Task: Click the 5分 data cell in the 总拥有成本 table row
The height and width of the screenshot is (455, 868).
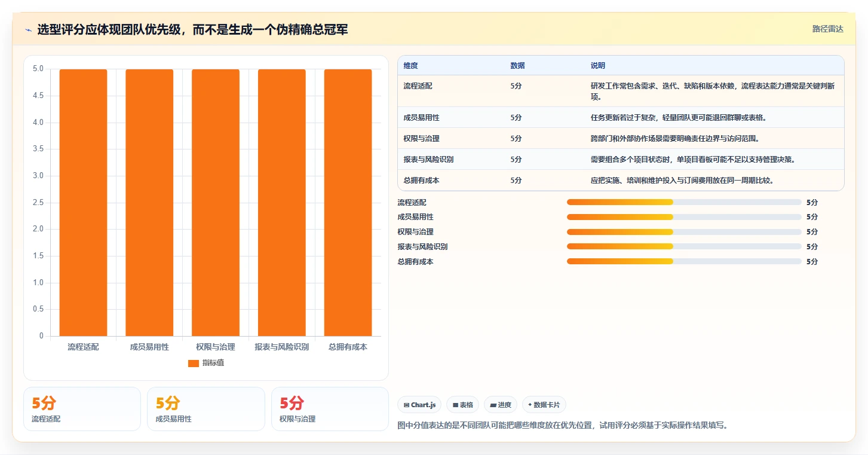Action: pyautogui.click(x=516, y=181)
